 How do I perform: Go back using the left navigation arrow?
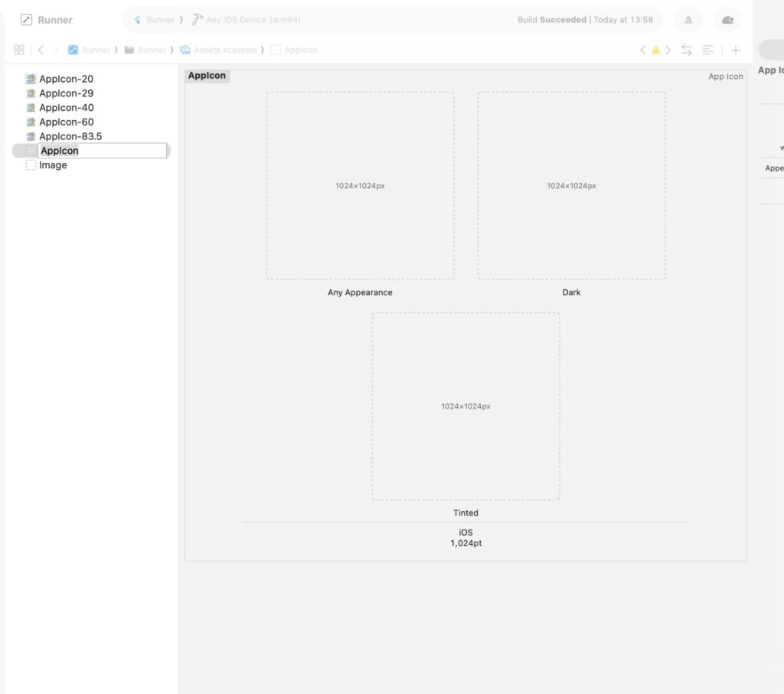coord(41,50)
